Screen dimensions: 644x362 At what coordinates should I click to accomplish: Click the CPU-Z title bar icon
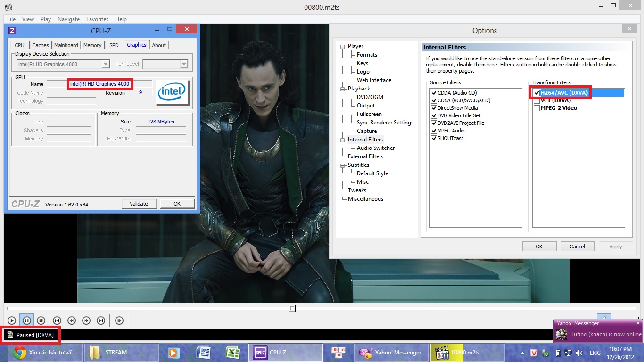(12, 31)
